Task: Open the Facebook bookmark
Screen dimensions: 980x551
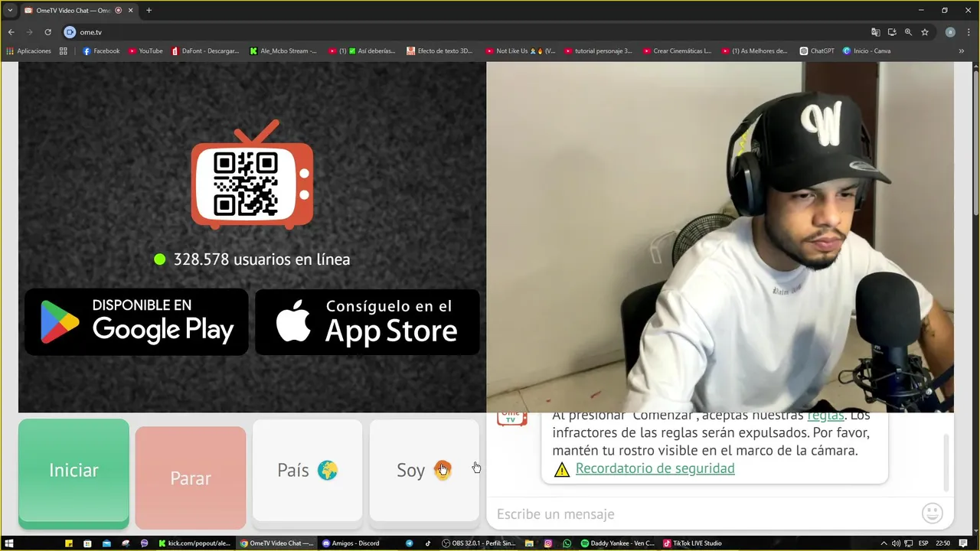Action: (101, 51)
